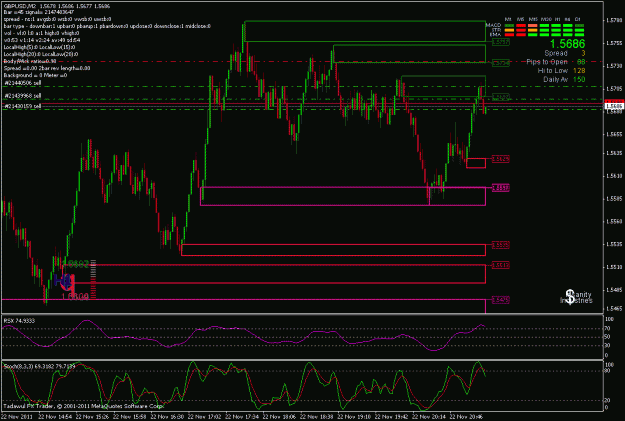Click the '22 Nov 14:54' time axis label
Screen dimensions: 625x421
(x=55, y=417)
